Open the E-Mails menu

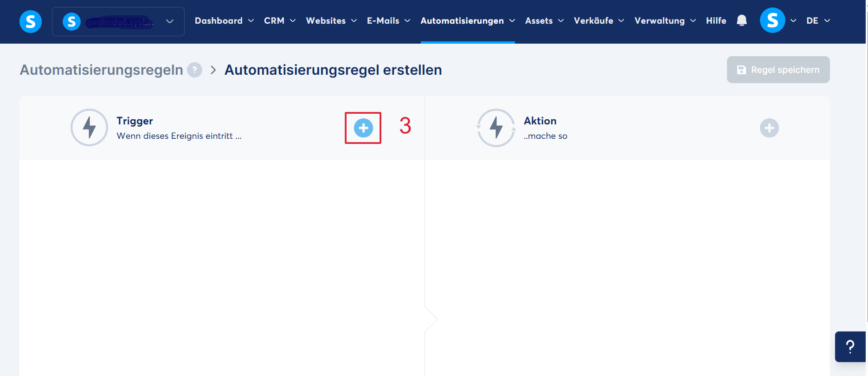pyautogui.click(x=388, y=21)
